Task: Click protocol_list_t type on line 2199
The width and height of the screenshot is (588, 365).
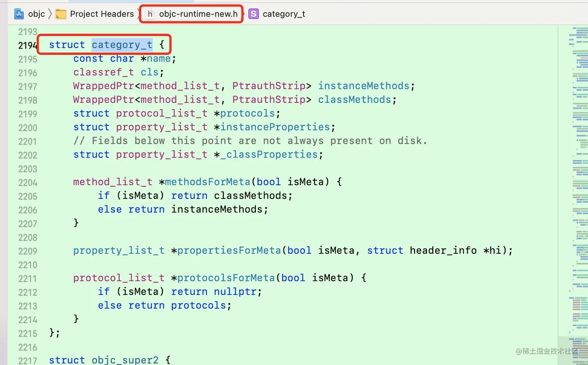Action: 161,113
